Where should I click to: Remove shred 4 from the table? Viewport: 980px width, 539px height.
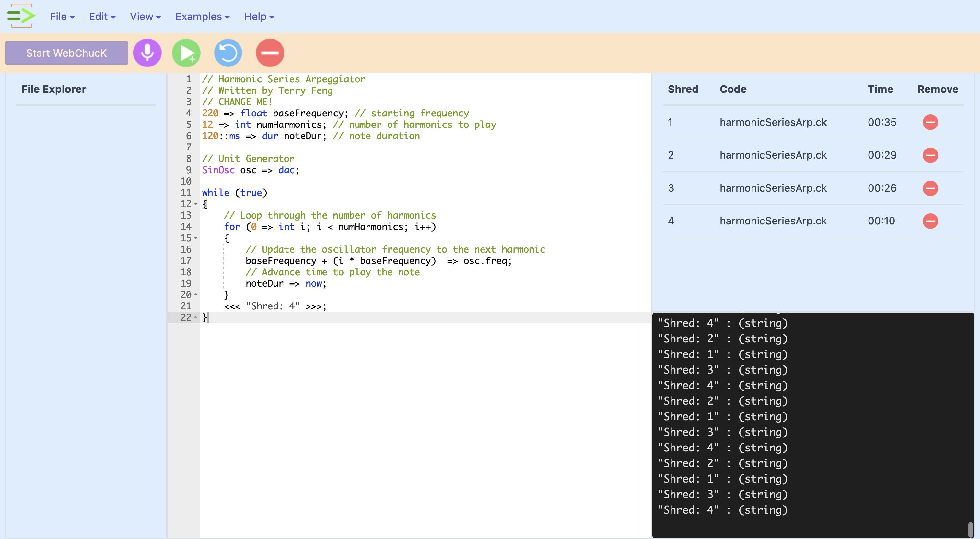pos(930,221)
